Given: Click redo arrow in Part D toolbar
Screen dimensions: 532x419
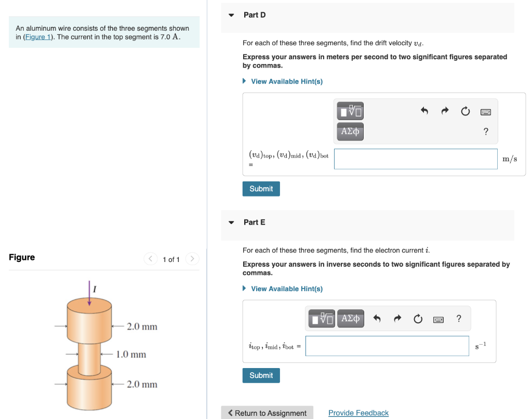Looking at the screenshot, I should (445, 111).
